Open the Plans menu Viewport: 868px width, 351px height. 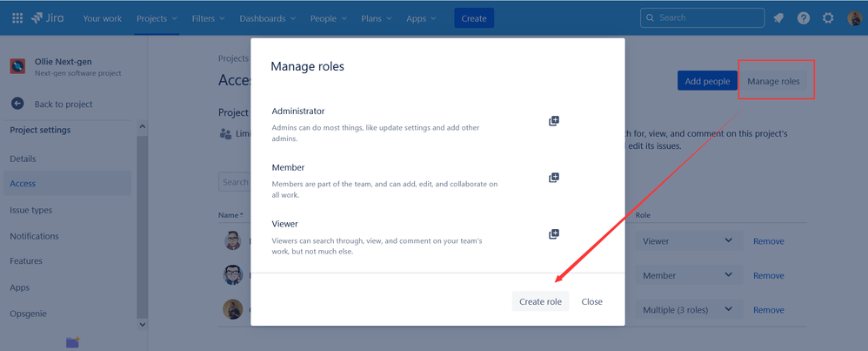click(x=377, y=18)
